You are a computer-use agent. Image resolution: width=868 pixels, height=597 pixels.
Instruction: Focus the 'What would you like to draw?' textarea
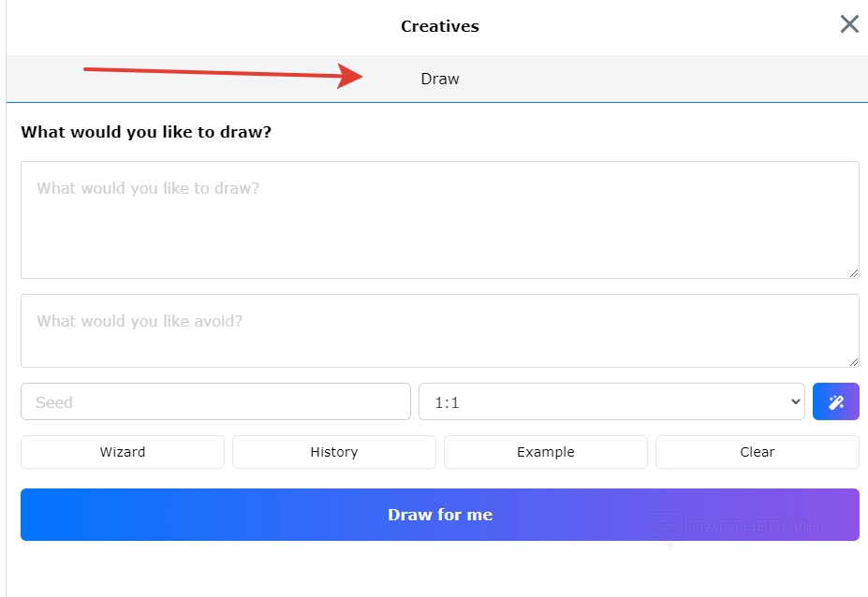point(440,220)
